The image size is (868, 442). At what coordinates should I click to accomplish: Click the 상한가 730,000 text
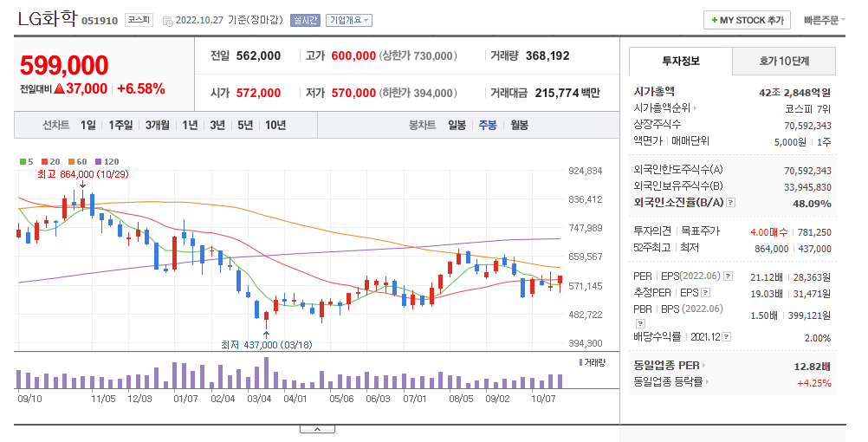click(x=418, y=56)
